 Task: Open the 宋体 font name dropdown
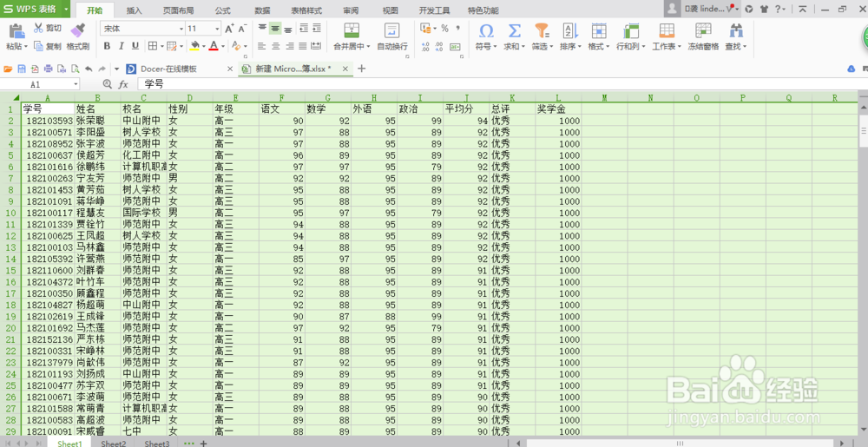[181, 29]
